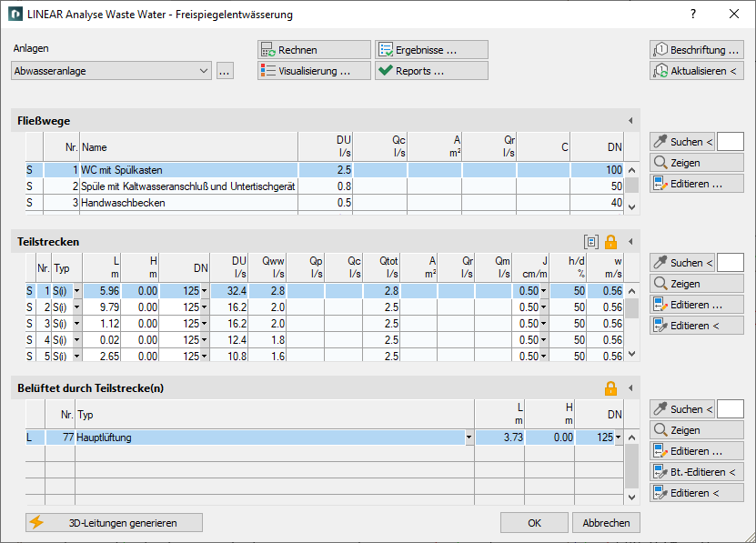Click the column layout icon in the Teilstrecken header
This screenshot has width=756, height=543.
click(591, 242)
